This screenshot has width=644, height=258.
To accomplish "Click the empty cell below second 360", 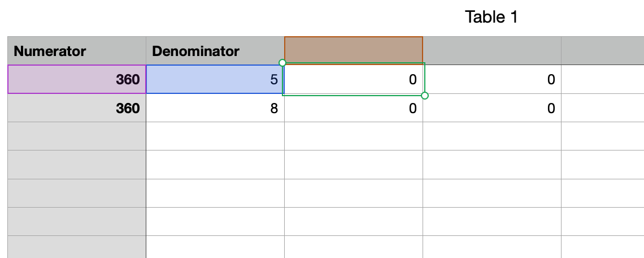I will pyautogui.click(x=77, y=136).
